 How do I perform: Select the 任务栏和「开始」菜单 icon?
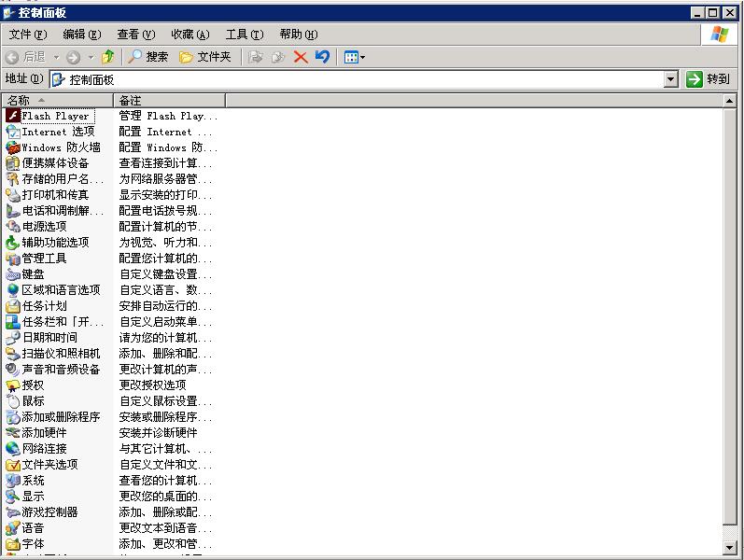pos(13,322)
